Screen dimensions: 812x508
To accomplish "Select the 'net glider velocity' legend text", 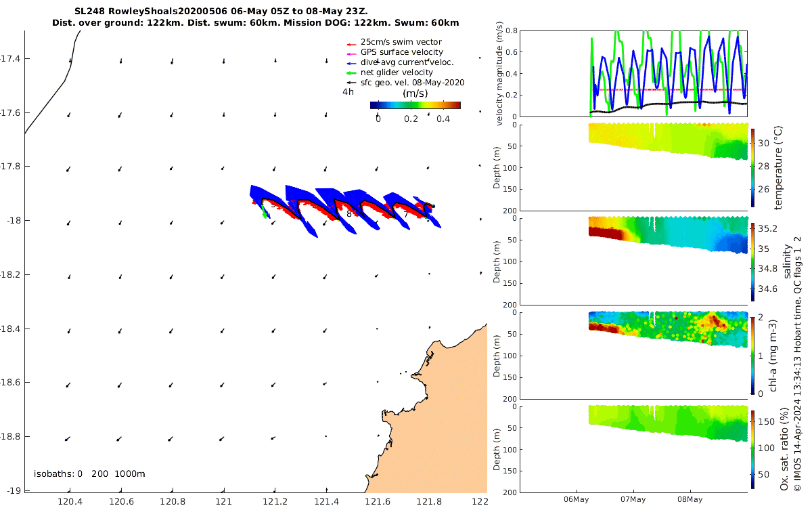I will [397, 72].
